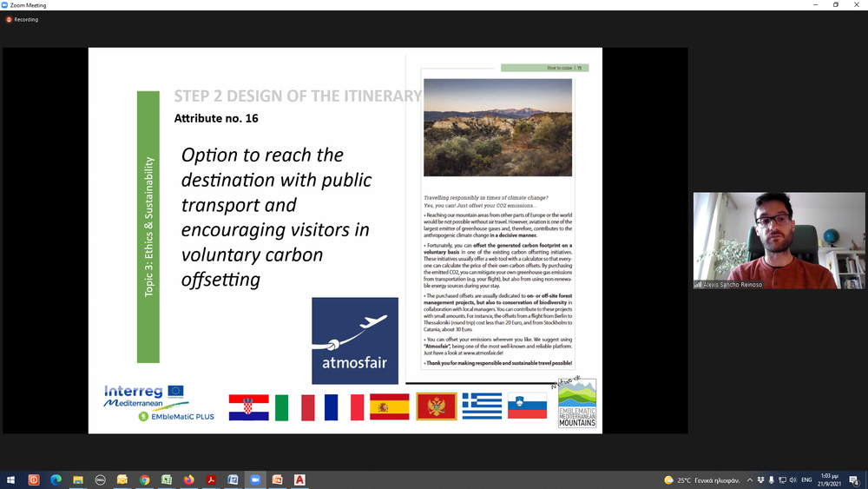Image resolution: width=868 pixels, height=489 pixels.
Task: Open the Windows Start menu
Action: coord(11,479)
